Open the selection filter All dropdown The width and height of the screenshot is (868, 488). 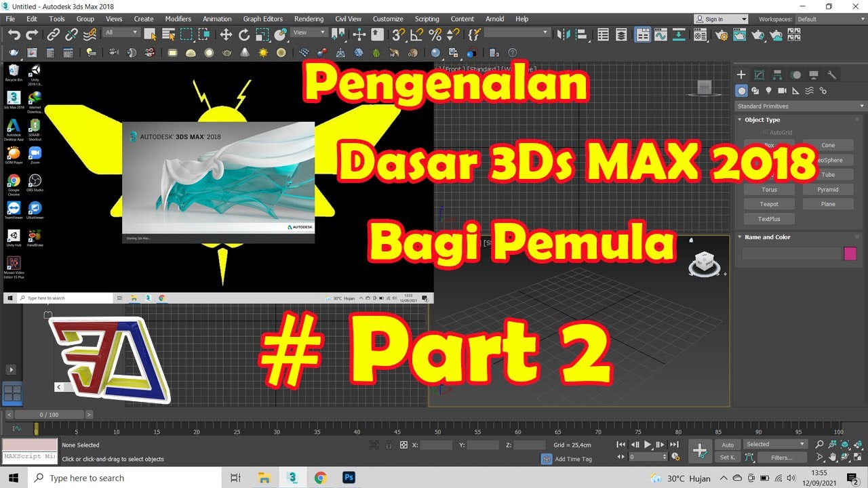[x=121, y=33]
